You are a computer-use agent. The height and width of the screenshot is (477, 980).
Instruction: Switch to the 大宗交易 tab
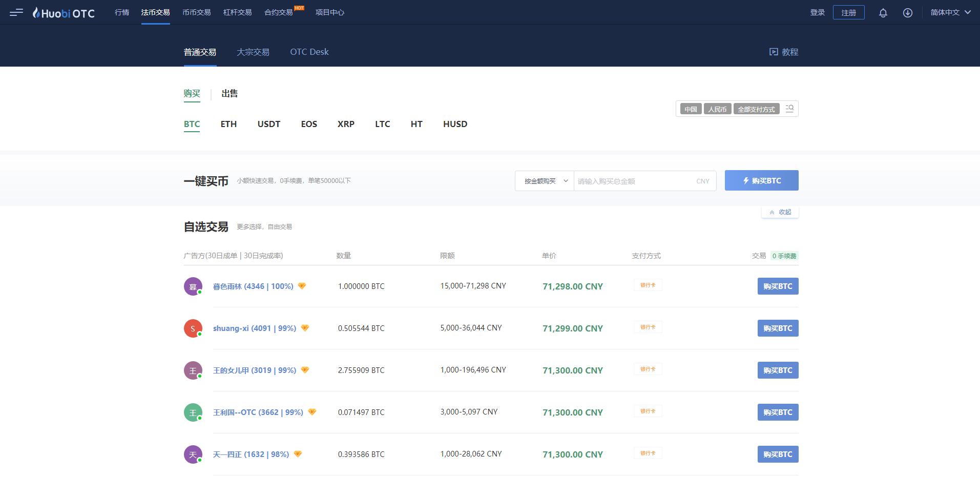(253, 52)
